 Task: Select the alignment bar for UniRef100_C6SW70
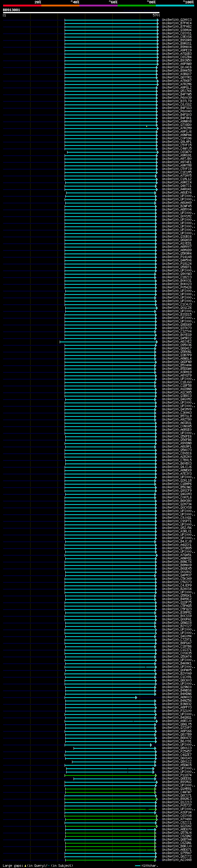click(113, 152)
